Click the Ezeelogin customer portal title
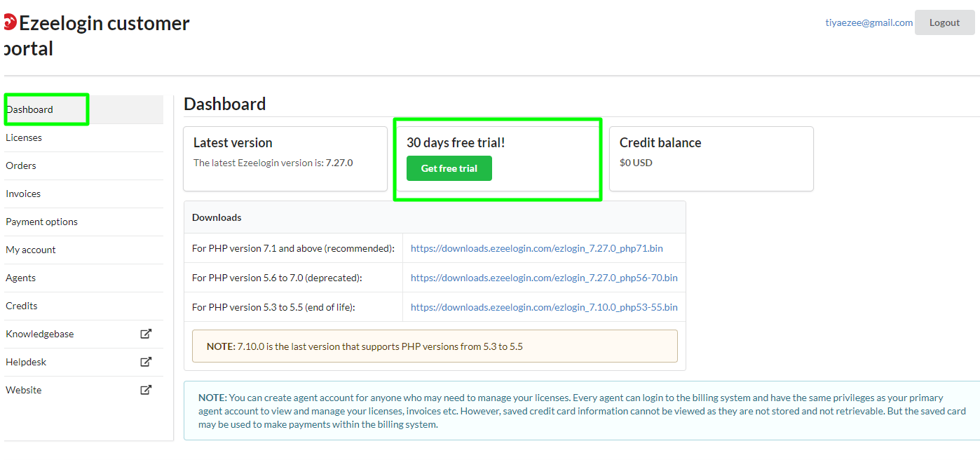980x460 pixels. (97, 35)
